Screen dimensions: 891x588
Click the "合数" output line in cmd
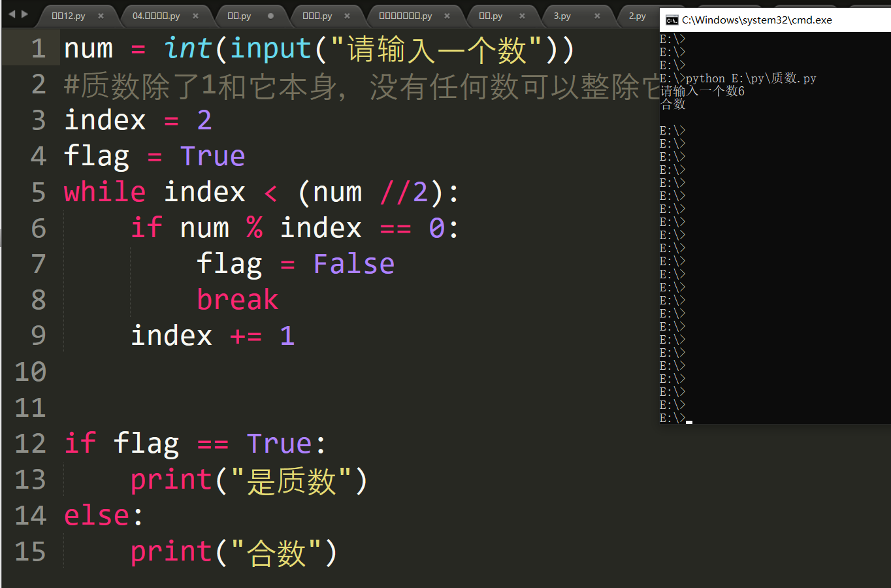point(673,104)
